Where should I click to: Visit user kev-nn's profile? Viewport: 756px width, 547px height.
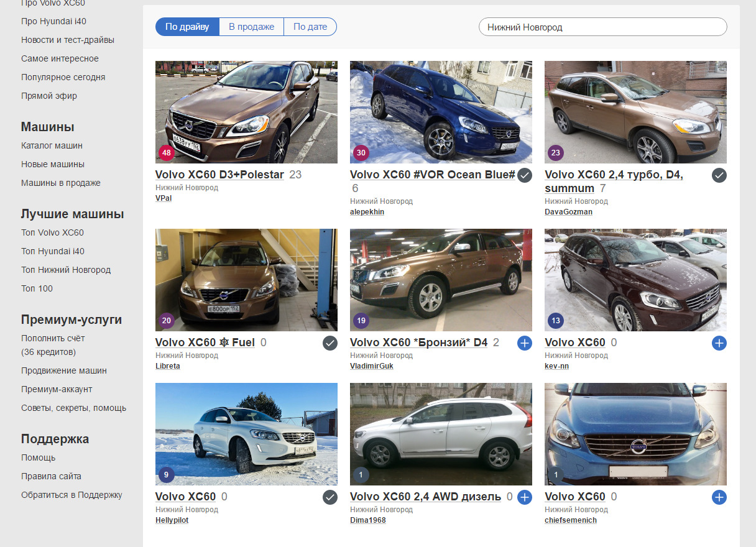[x=556, y=366]
